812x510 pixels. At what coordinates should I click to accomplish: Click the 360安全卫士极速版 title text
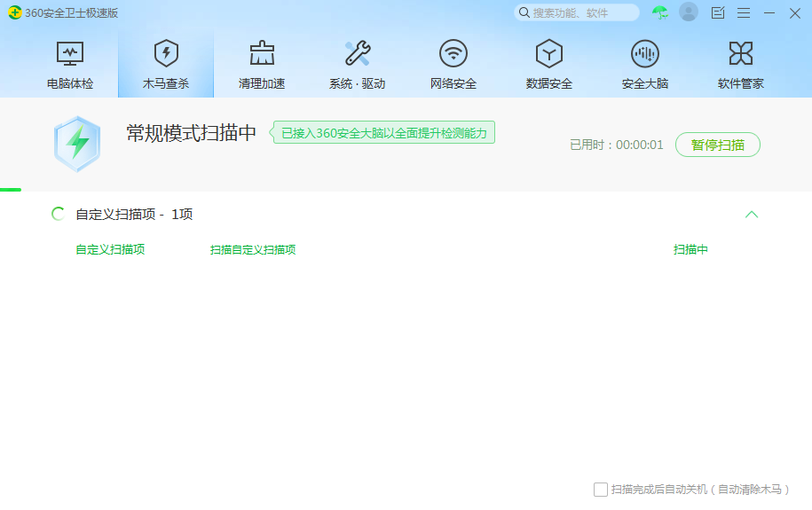[x=72, y=13]
